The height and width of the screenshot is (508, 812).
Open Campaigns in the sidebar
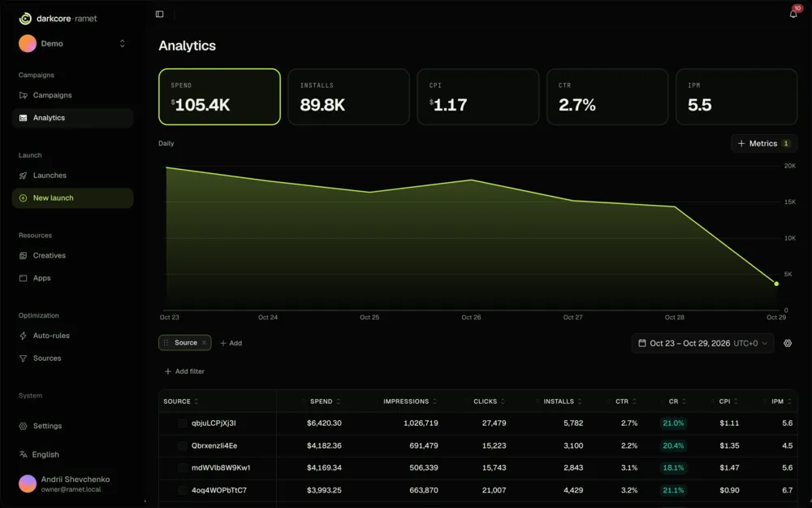(x=72, y=95)
